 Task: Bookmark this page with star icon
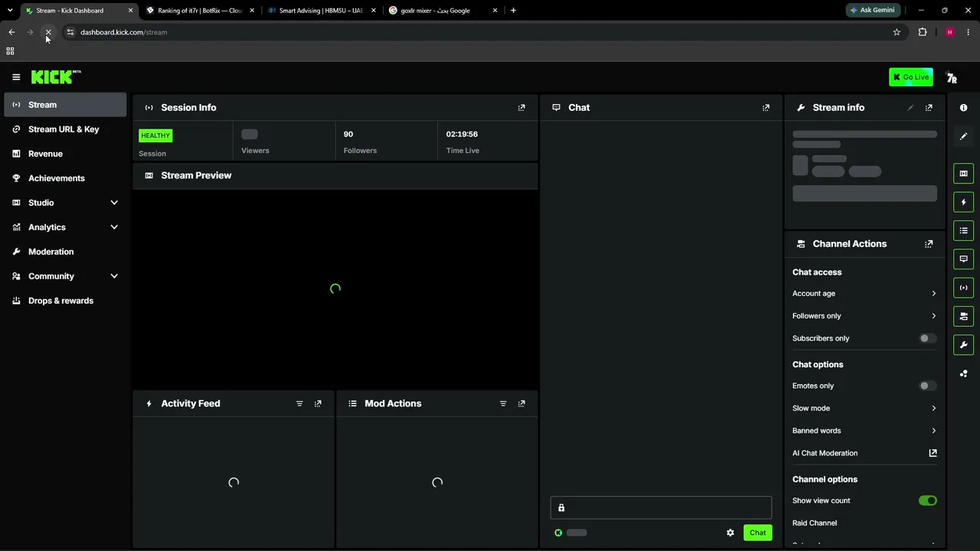click(x=897, y=32)
